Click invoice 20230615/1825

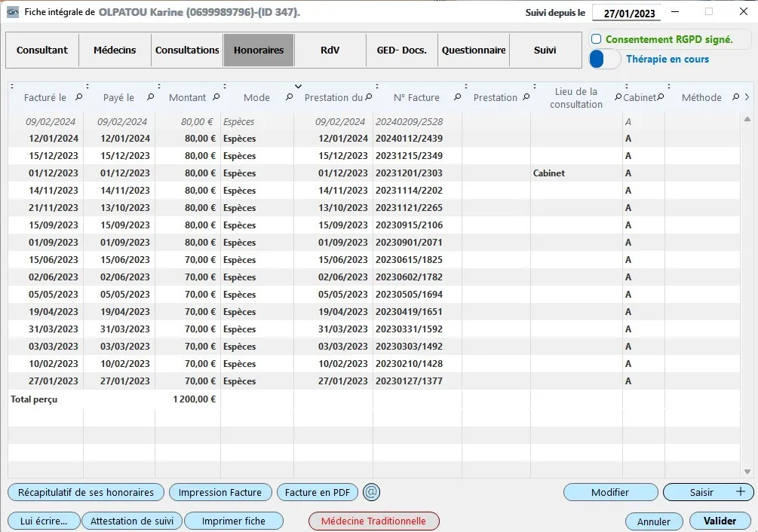409,260
